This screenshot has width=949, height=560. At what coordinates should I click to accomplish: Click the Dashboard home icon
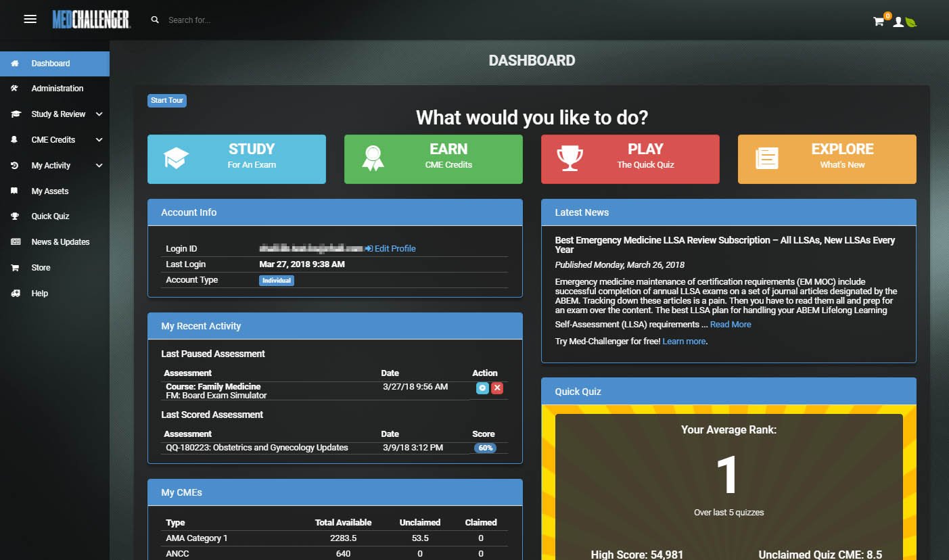(15, 64)
